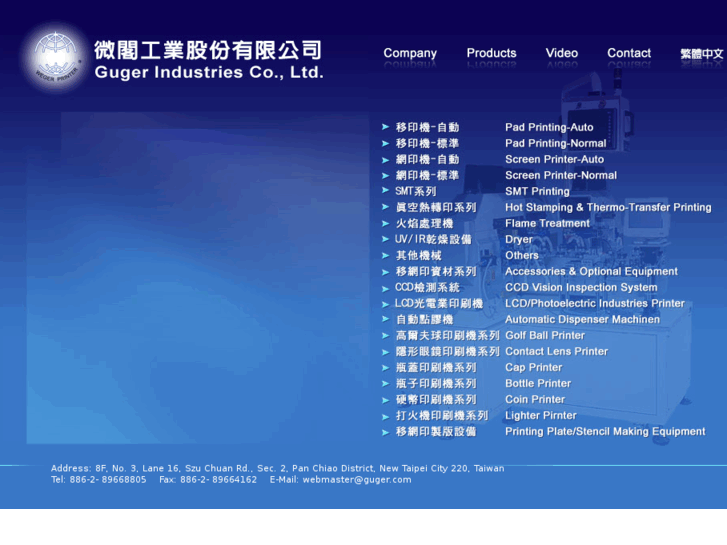Open Printing Plate/Stencil Making Equipment
This screenshot has height=545, width=727.
point(605,431)
